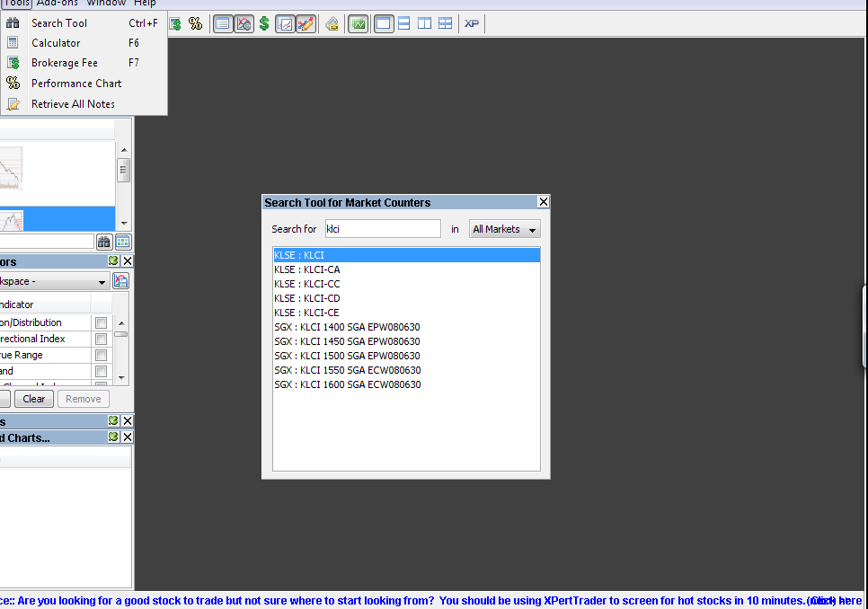The image size is (868, 609).
Task: Click the green market monitor toolbar icon
Action: pyautogui.click(x=358, y=23)
